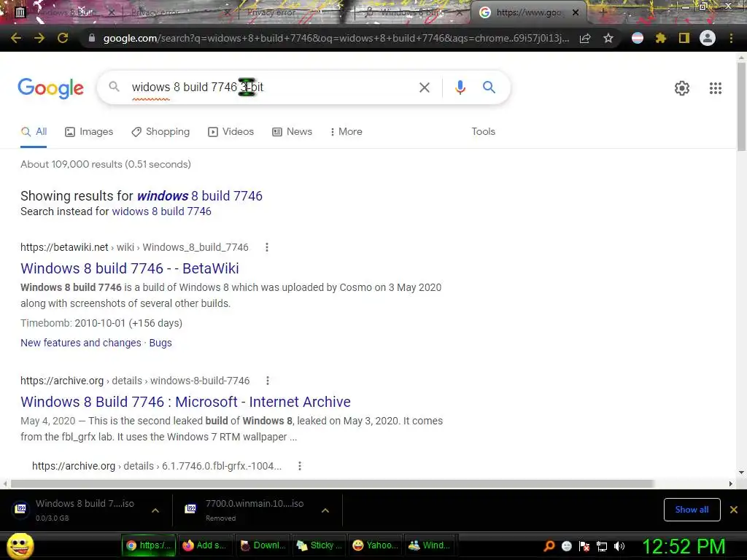Select the All results tab

[34, 131]
